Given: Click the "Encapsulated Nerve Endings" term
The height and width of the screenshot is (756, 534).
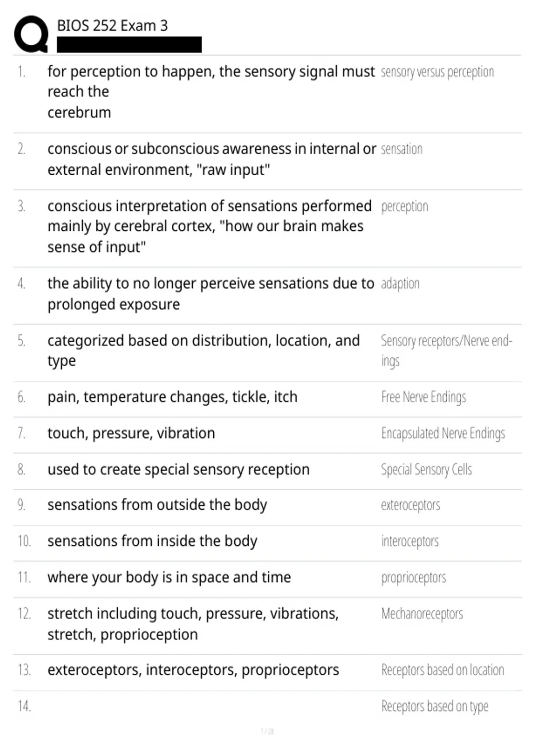Looking at the screenshot, I should (443, 433).
